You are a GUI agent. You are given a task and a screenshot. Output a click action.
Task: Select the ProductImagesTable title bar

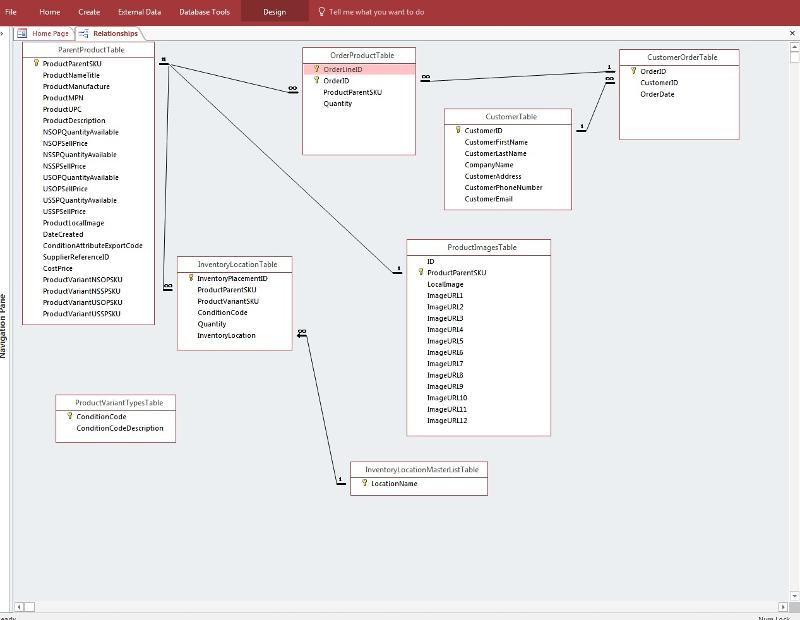[x=478, y=247]
